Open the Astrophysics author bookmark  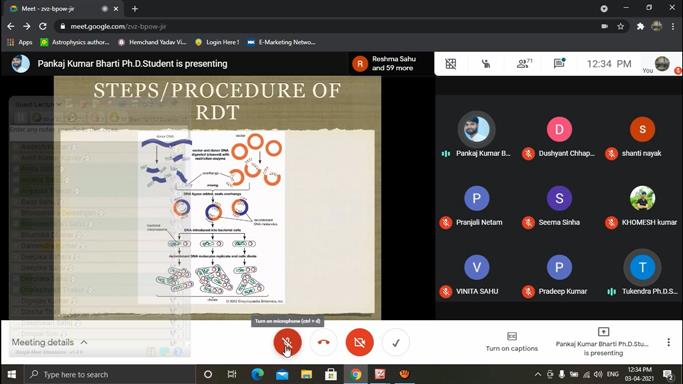pos(74,42)
